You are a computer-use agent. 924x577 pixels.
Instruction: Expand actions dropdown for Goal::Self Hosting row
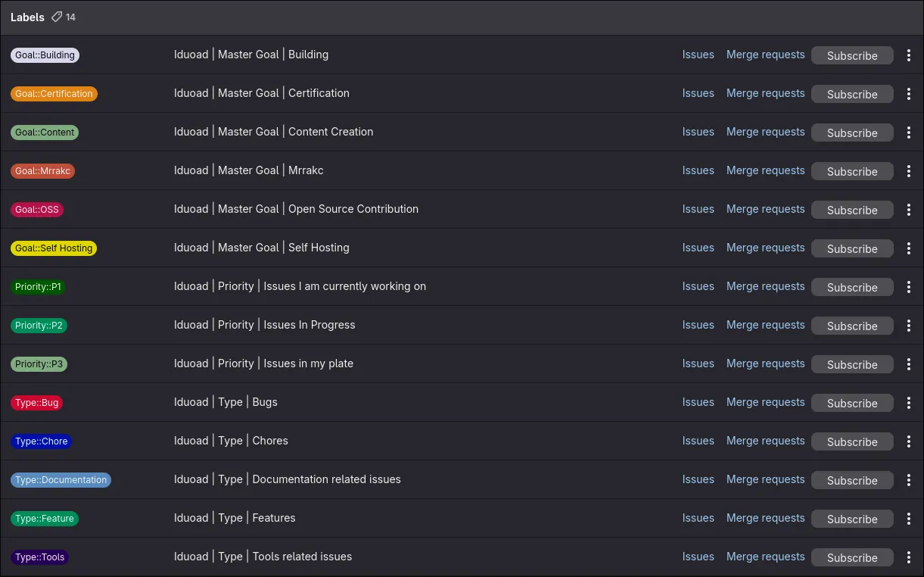click(909, 248)
